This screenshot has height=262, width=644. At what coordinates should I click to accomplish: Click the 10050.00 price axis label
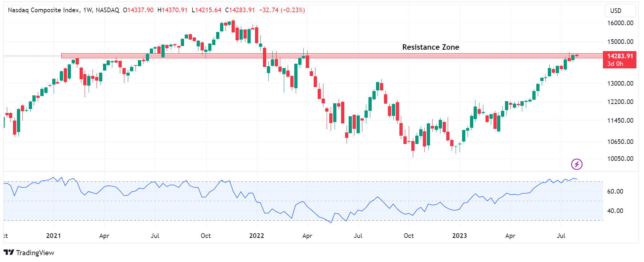tap(620, 159)
